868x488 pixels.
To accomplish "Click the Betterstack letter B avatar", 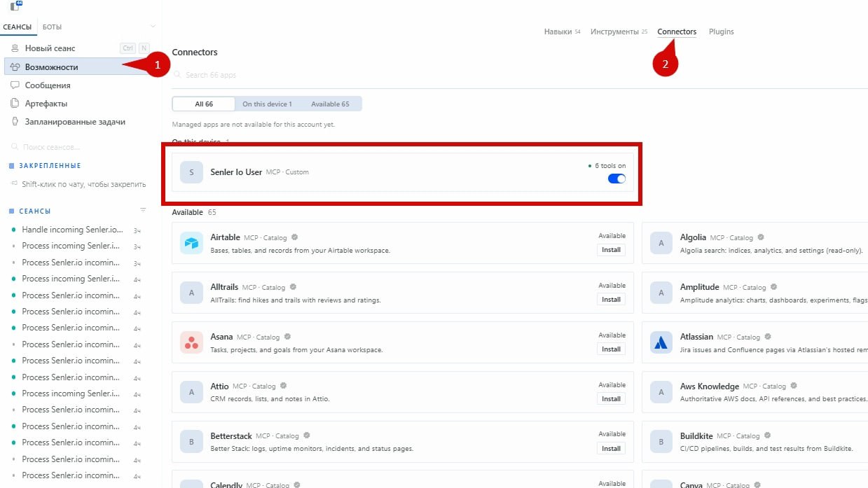I will coord(191,442).
